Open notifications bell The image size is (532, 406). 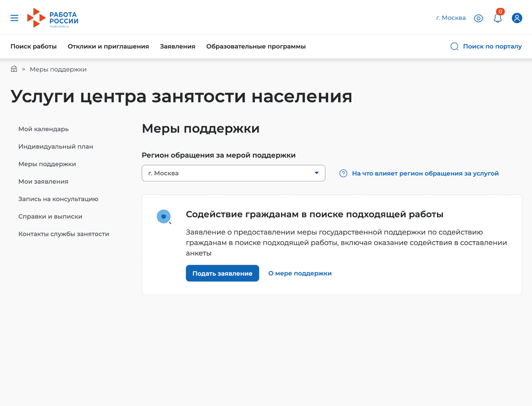click(x=497, y=18)
